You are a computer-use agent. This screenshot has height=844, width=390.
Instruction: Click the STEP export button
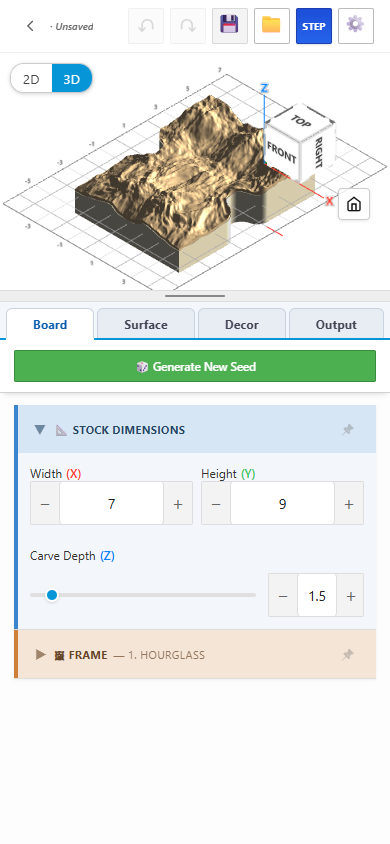coord(314,26)
